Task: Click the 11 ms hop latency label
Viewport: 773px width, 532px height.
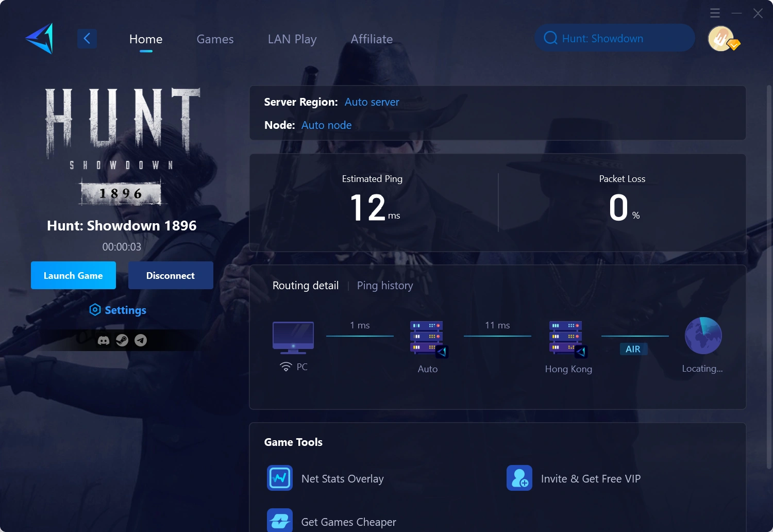Action: click(x=497, y=325)
